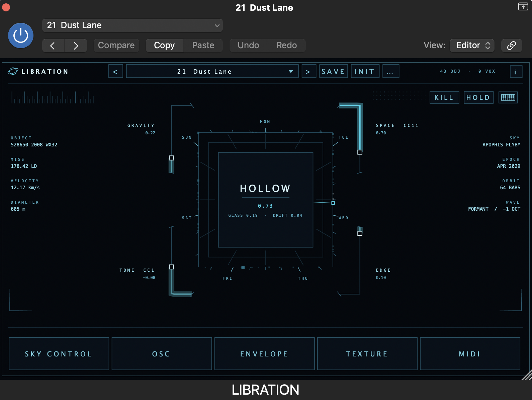Toggle the HOLD switch
The height and width of the screenshot is (400, 532).
[478, 97]
